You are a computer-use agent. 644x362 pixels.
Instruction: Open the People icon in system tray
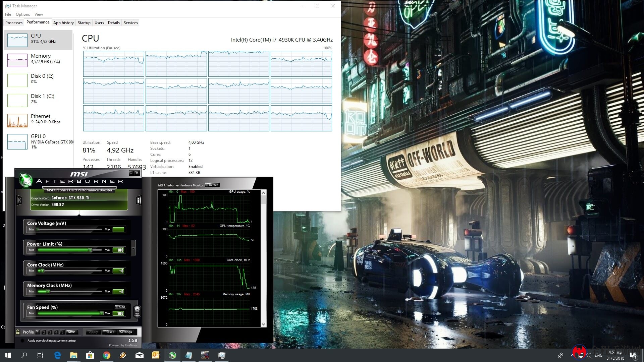(x=560, y=355)
